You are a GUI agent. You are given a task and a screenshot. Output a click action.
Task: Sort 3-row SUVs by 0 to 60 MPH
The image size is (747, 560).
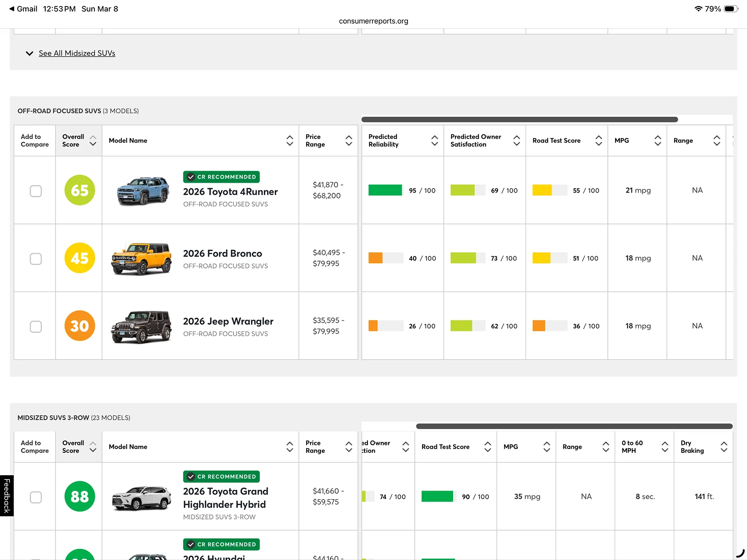[x=665, y=447]
